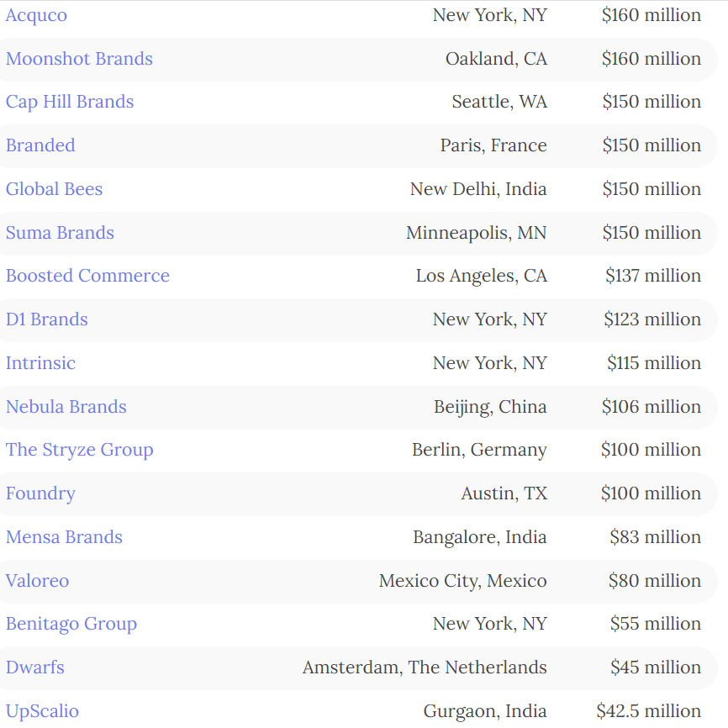
Task: Open the Mensa Brands link
Action: [64, 537]
